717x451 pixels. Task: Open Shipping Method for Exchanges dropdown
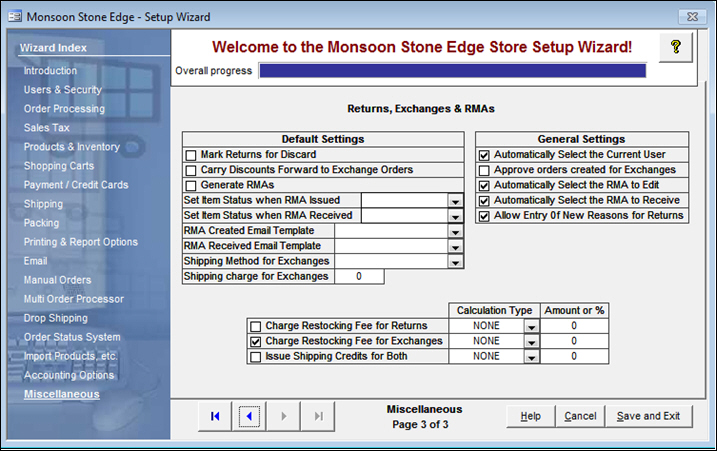coord(455,261)
